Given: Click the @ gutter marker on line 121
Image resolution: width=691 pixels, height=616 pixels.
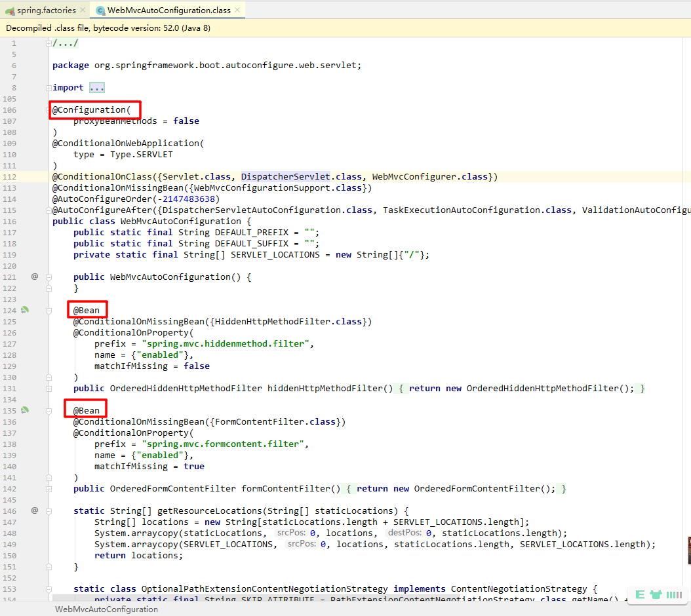Looking at the screenshot, I should [35, 277].
